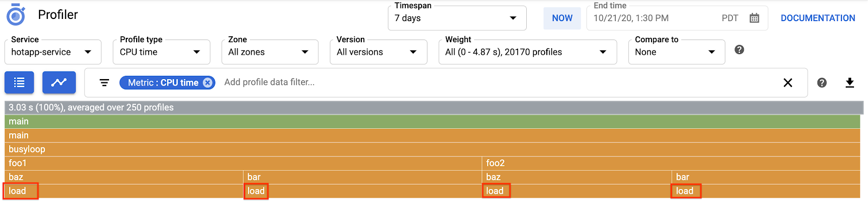The image size is (868, 209).
Task: Open the Weight profiles dropdown
Action: [x=527, y=52]
